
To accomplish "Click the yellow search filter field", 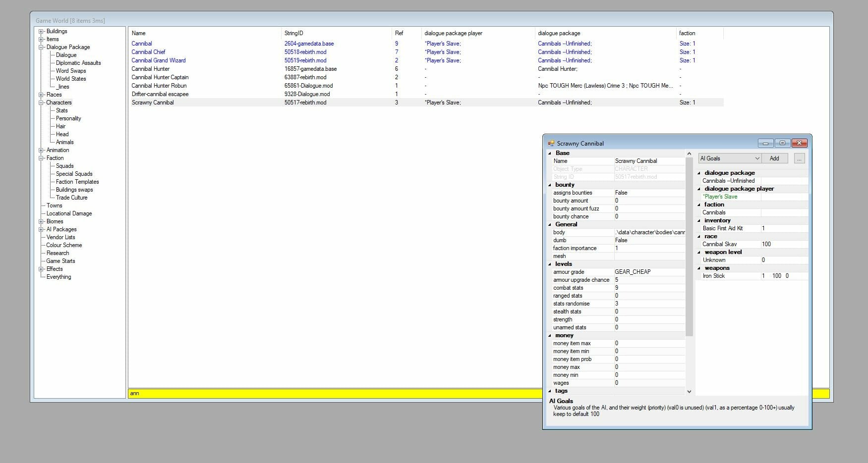I will click(335, 393).
